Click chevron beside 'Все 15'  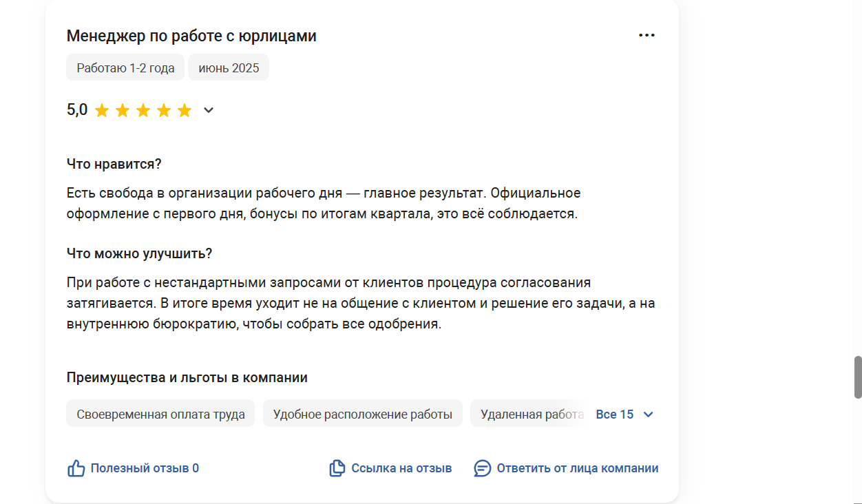(648, 414)
